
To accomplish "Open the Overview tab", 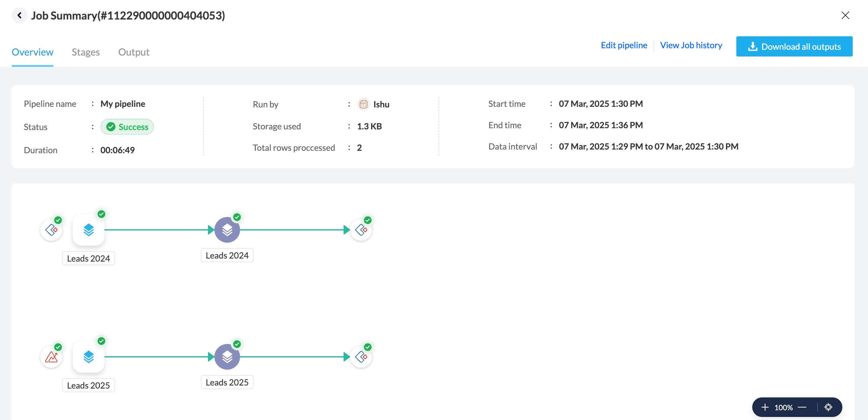I will 32,52.
